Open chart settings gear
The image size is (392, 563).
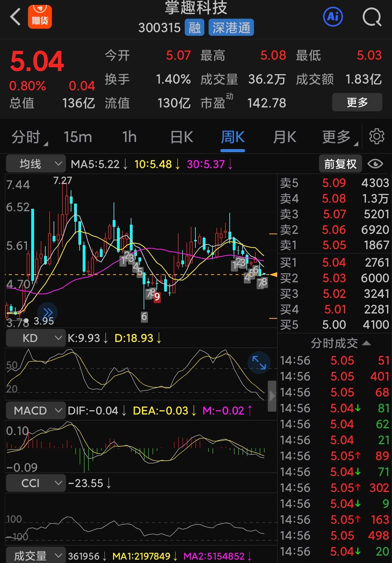pyautogui.click(x=377, y=137)
